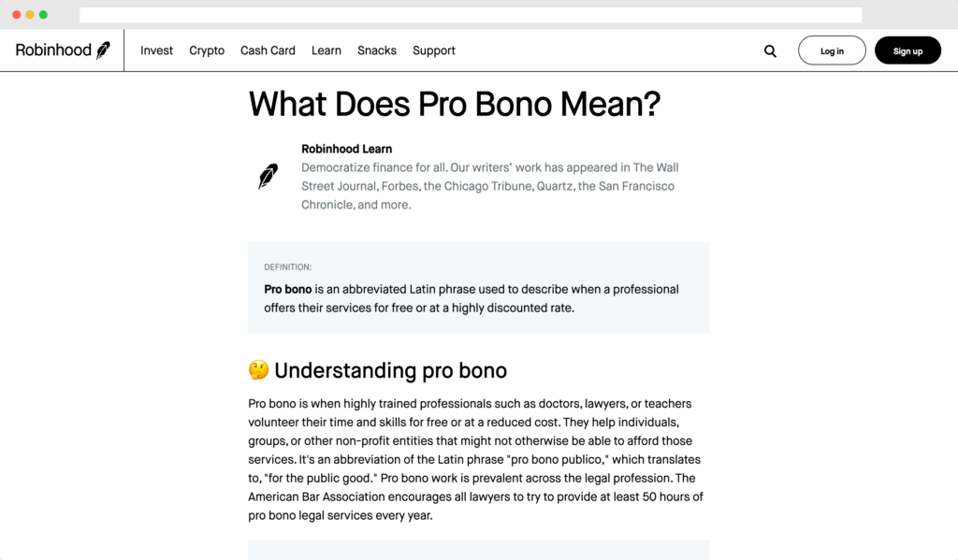Click the Robinhood Learn author feather icon
958x560 pixels.
[x=268, y=177]
